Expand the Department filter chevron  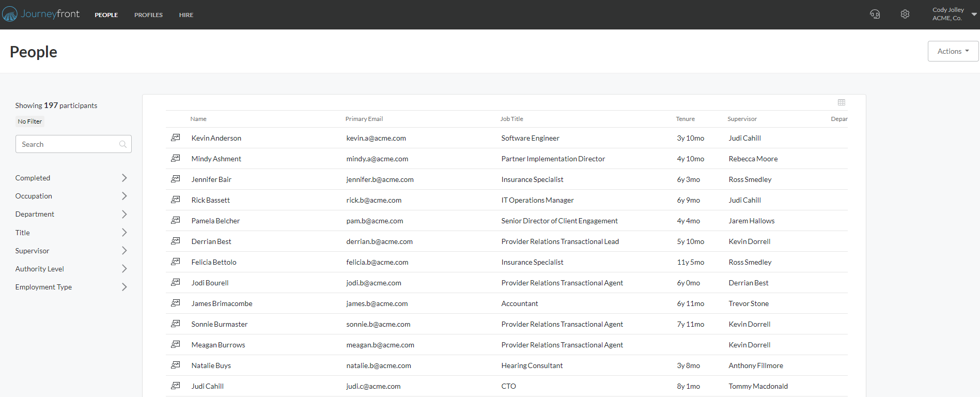click(x=124, y=214)
